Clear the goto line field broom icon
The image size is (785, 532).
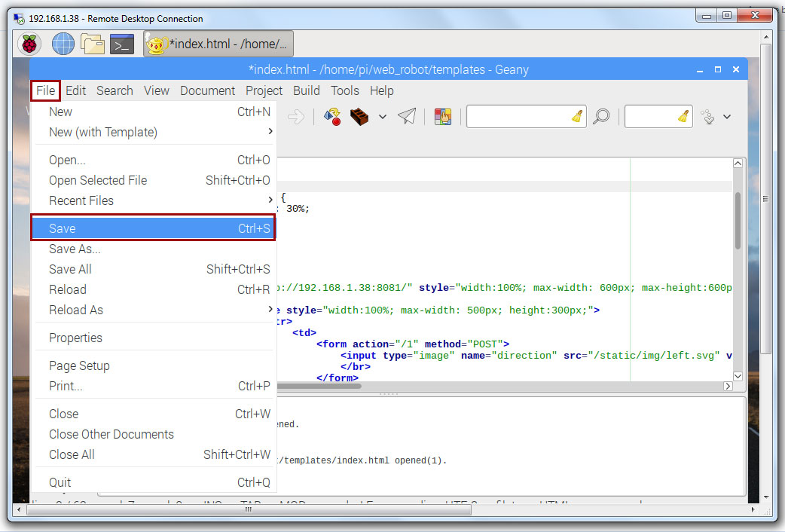tap(683, 116)
